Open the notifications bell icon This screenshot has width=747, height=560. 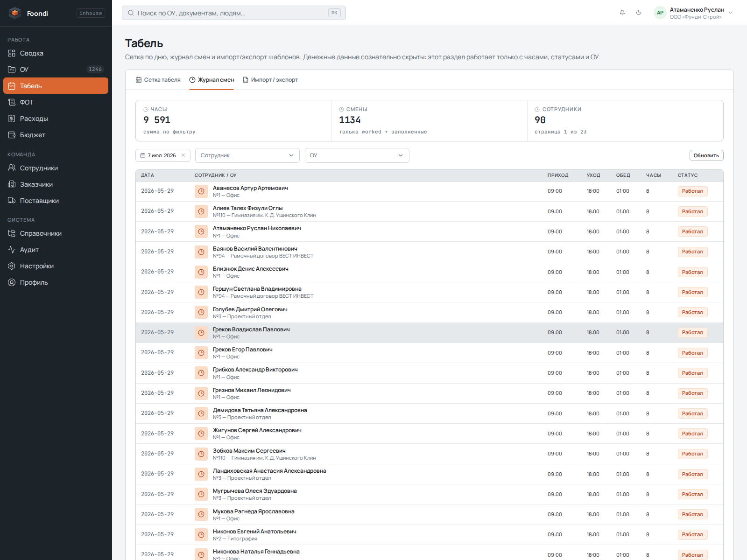[622, 13]
